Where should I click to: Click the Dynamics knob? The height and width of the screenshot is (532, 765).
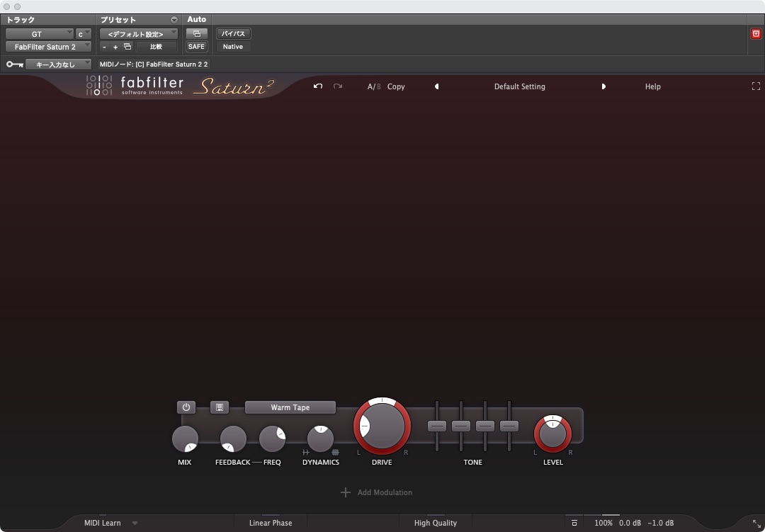point(321,438)
